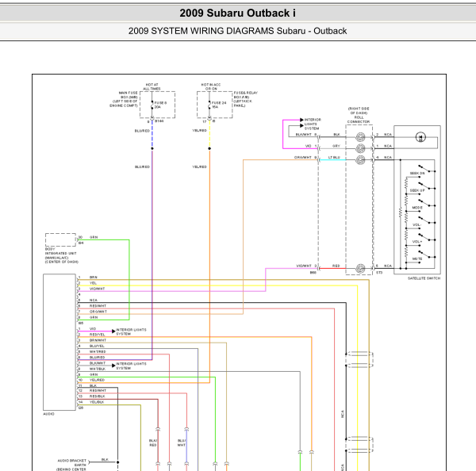Click the LED diode symbol in satellite switch
This screenshot has height=471, width=476.
tap(420, 137)
